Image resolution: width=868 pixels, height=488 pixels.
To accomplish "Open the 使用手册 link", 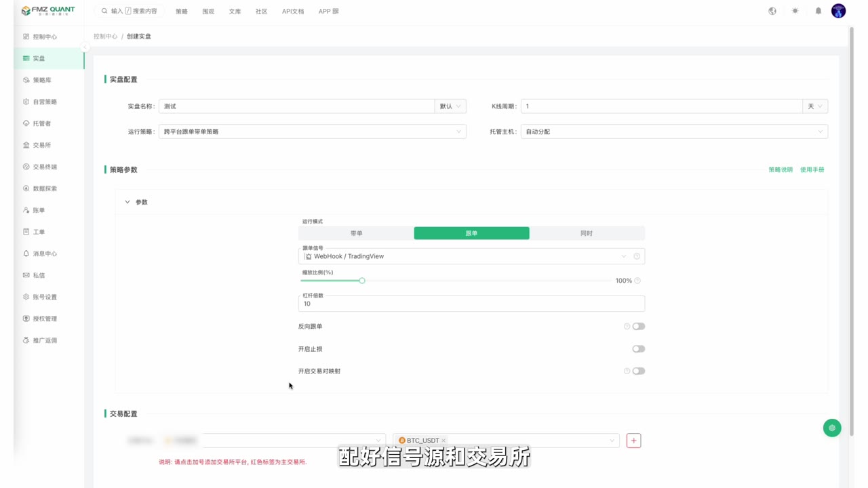I will point(812,169).
